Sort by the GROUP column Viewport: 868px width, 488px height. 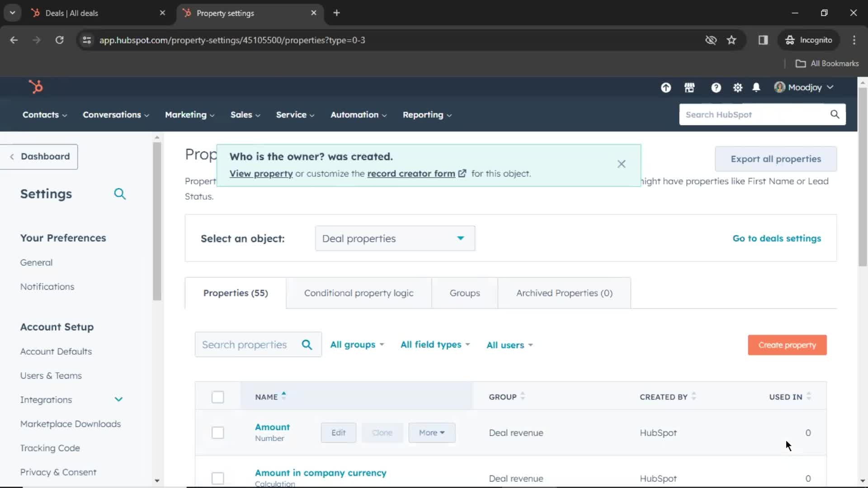507,396
